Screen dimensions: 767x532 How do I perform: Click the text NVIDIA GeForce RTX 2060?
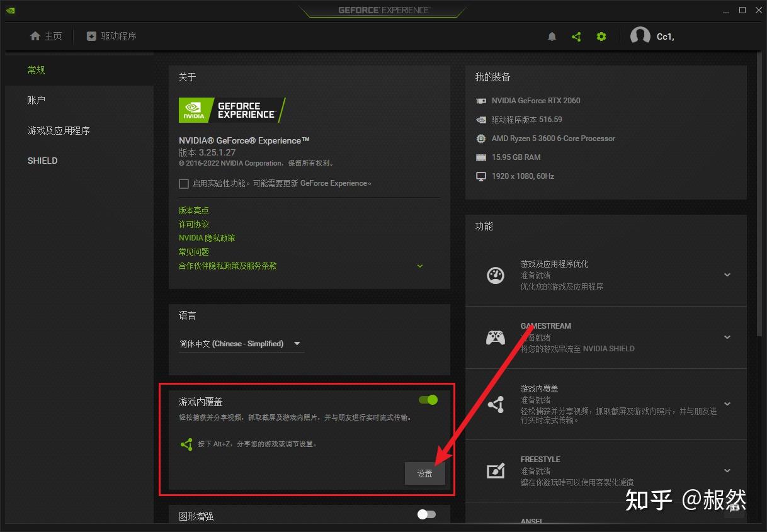[536, 101]
